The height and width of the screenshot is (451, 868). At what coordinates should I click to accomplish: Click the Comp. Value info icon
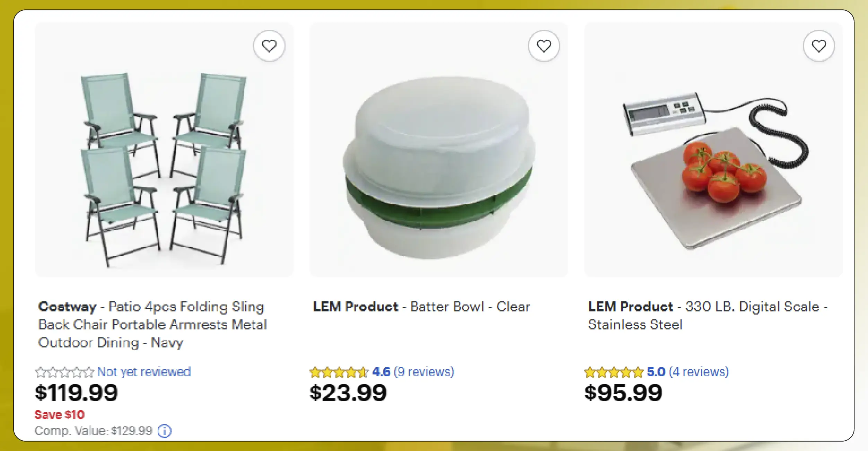165,431
